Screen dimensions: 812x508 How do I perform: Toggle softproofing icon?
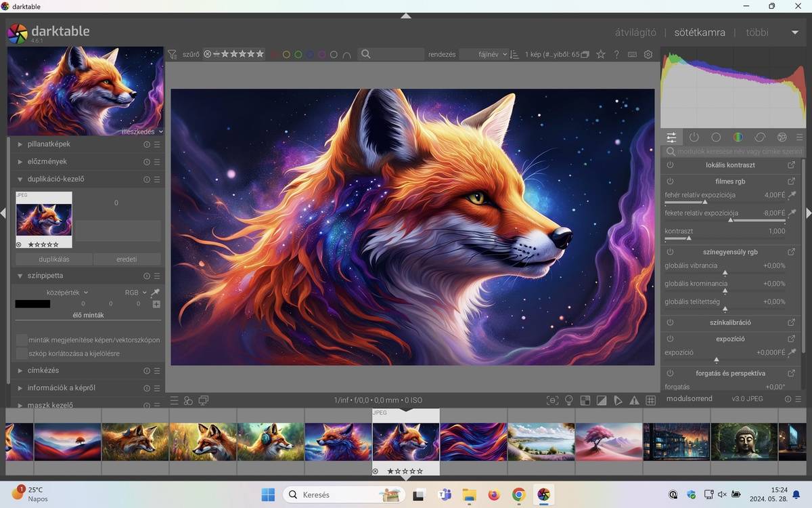(x=618, y=400)
